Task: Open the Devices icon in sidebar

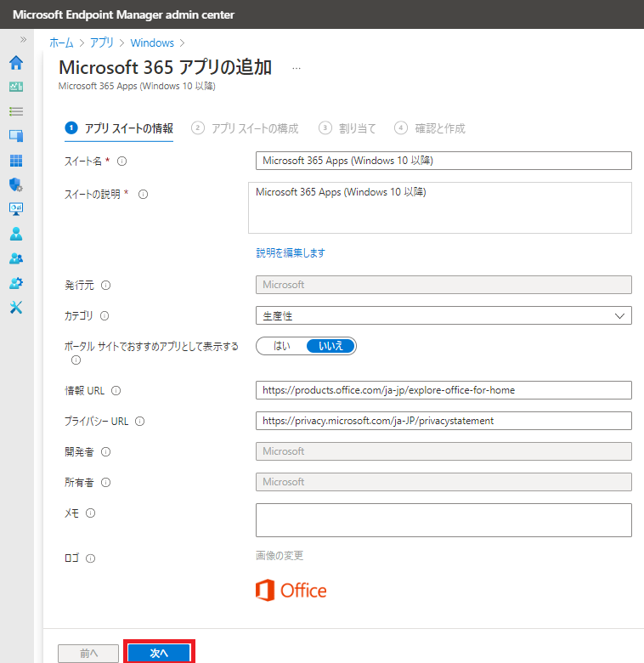Action: (x=16, y=136)
